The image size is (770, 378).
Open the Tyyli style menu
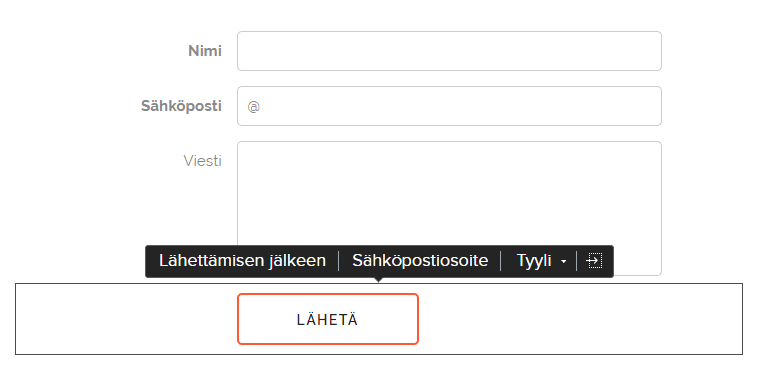click(538, 261)
